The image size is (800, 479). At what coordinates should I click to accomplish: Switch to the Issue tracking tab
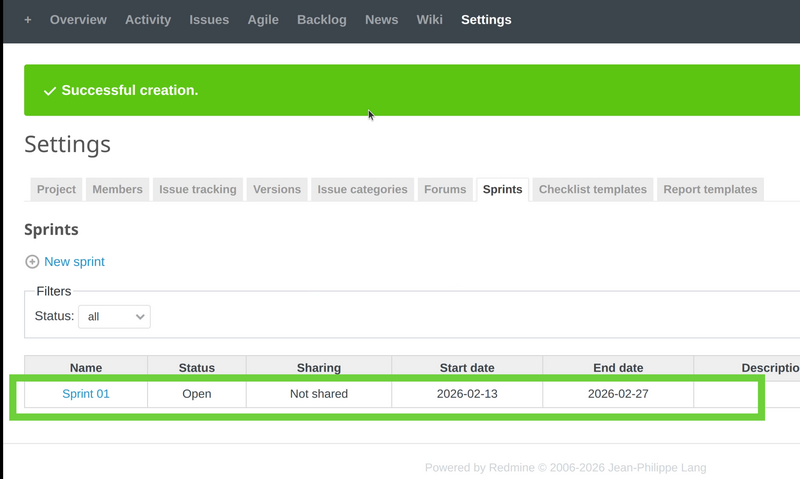coord(198,189)
